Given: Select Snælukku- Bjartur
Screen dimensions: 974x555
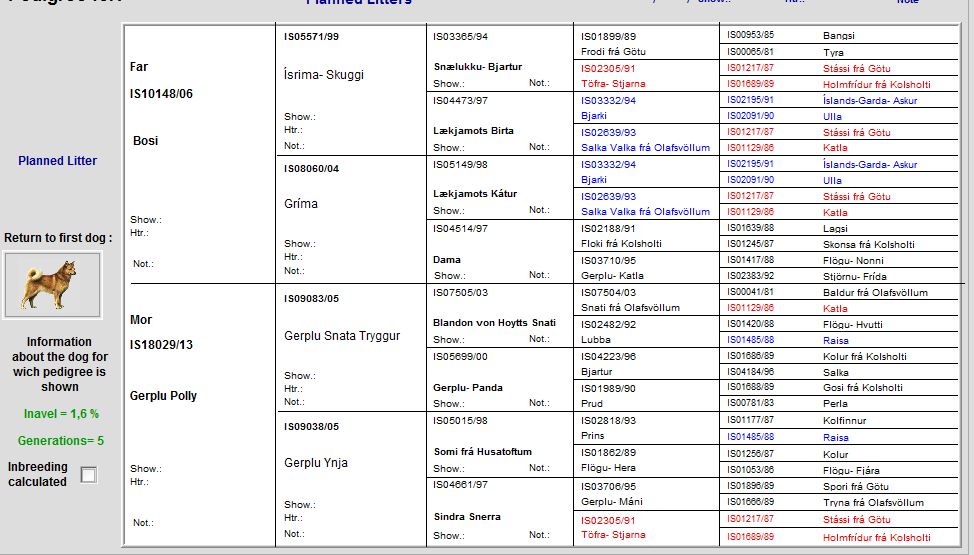Looking at the screenshot, I should (x=478, y=67).
